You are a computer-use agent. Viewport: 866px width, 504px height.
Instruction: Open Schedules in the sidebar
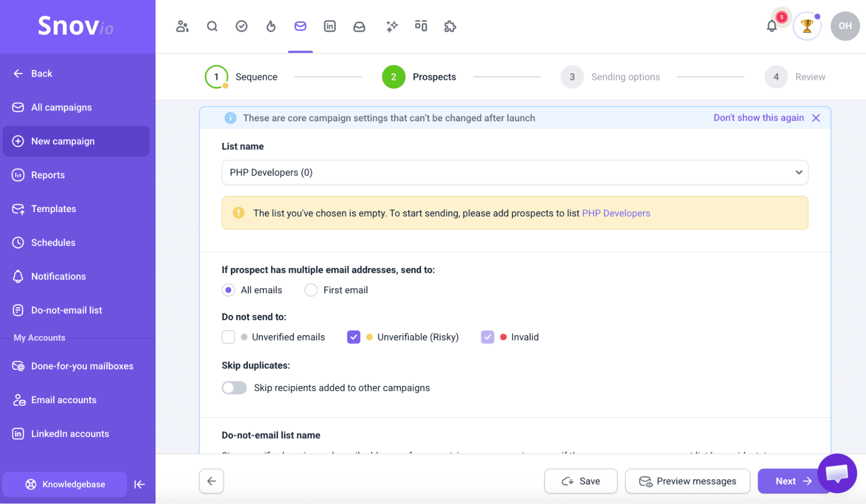tap(53, 242)
